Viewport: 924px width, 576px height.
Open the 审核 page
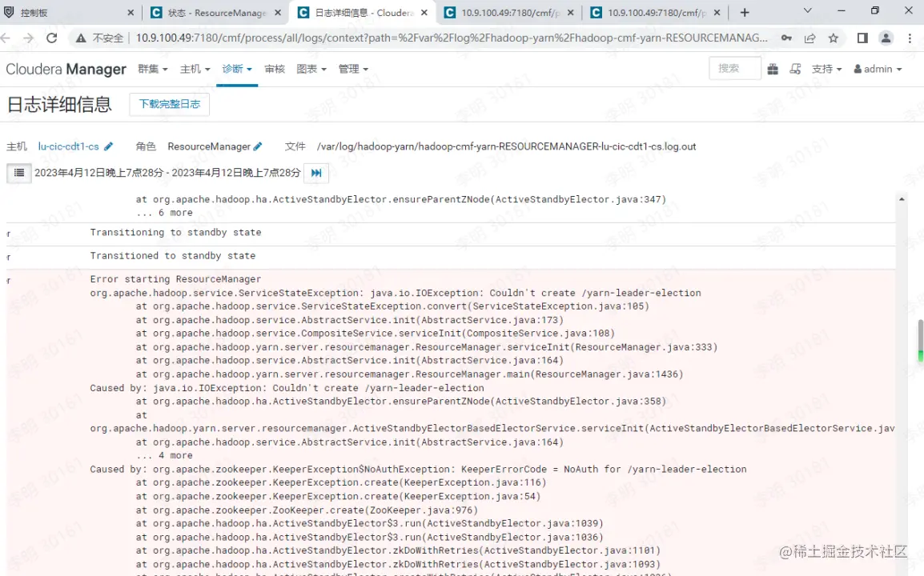275,69
